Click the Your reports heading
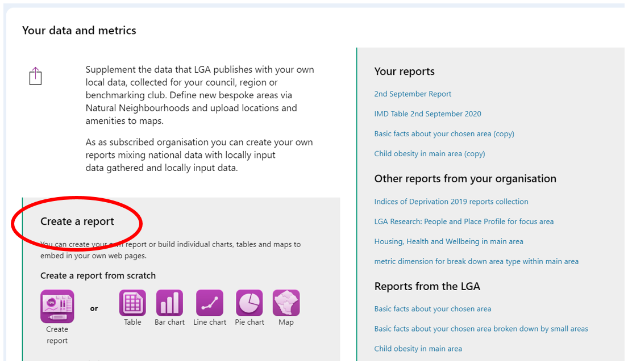The image size is (628, 364). (x=404, y=72)
